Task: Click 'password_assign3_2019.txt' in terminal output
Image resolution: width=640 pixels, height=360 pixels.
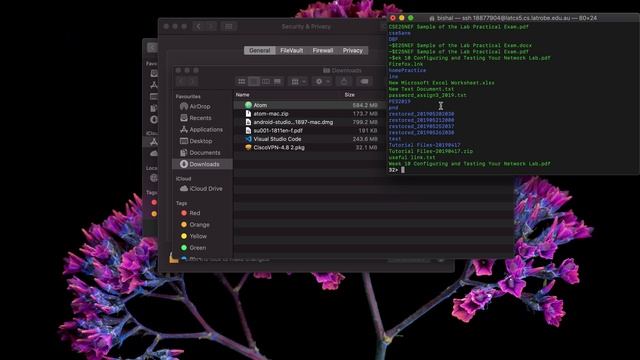Action: coord(427,95)
